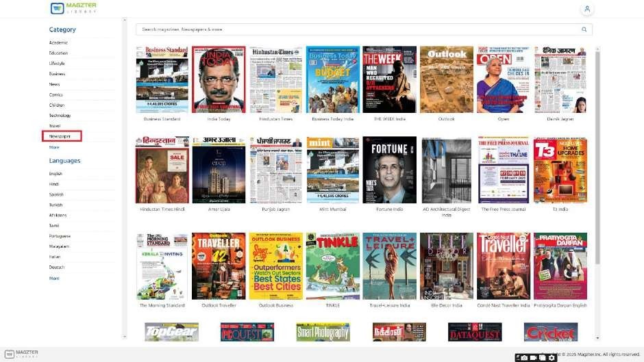This screenshot has height=362, width=644.
Task: Click the video record icon in overlay toolbar
Action: click(533, 357)
